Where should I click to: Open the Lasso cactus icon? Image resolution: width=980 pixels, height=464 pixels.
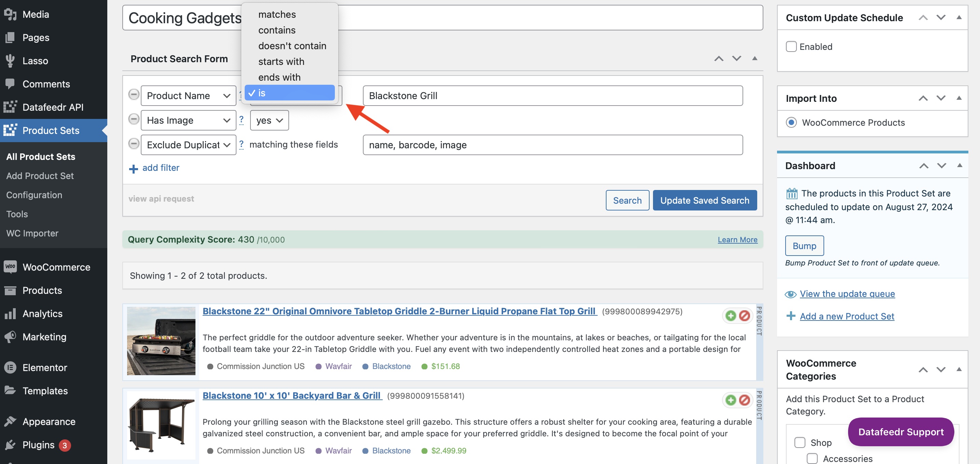[x=10, y=61]
